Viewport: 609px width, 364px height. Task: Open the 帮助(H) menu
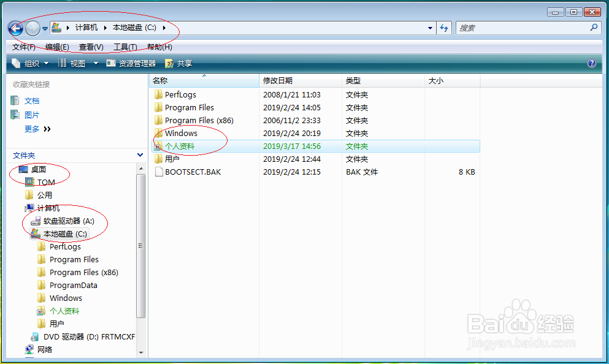pyautogui.click(x=159, y=47)
